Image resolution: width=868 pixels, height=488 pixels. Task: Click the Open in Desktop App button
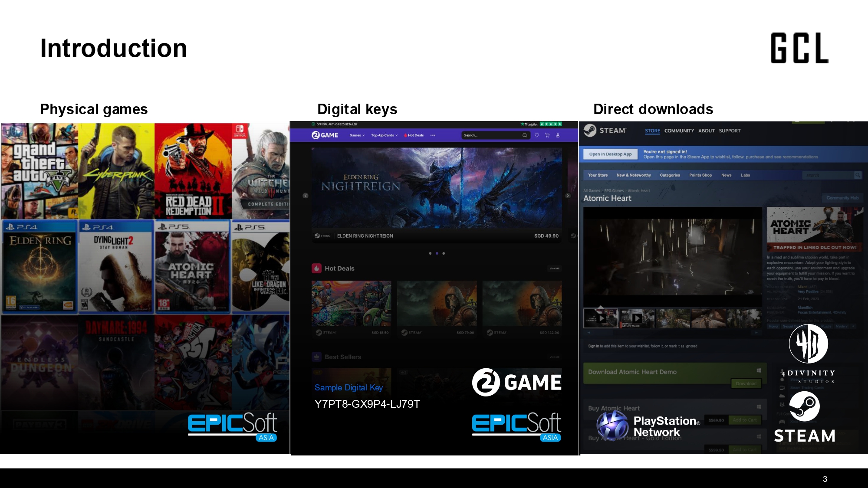[610, 154]
